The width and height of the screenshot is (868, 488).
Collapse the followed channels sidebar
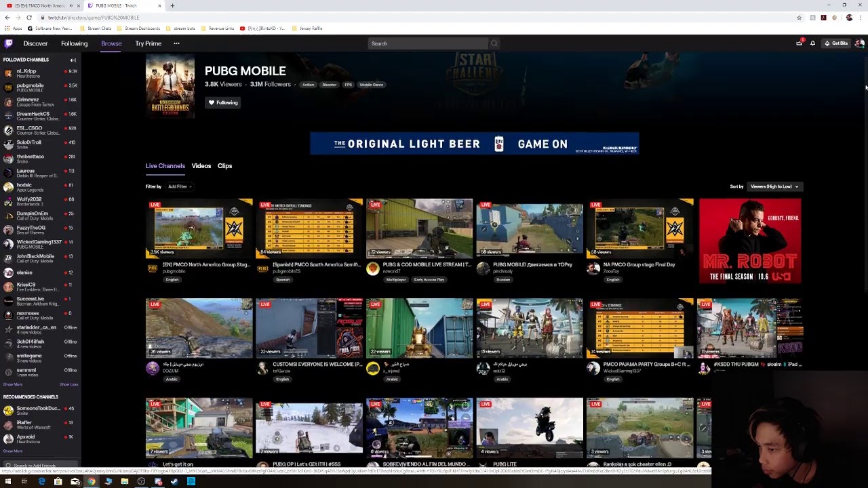click(73, 60)
